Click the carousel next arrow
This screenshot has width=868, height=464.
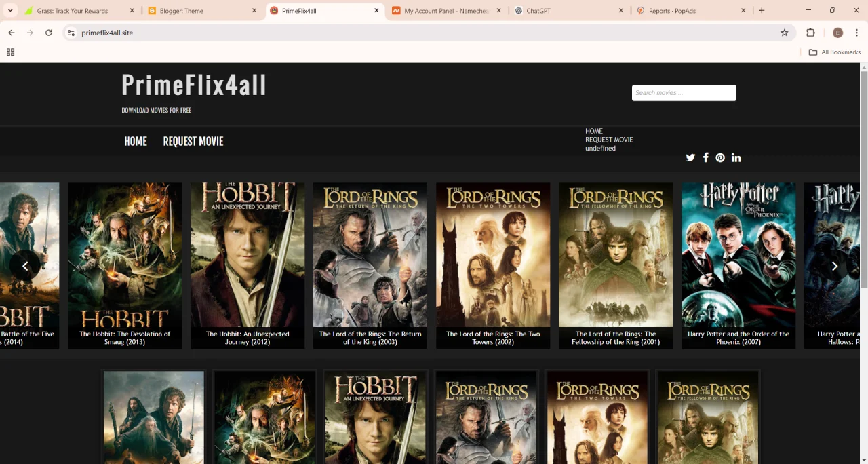[834, 266]
